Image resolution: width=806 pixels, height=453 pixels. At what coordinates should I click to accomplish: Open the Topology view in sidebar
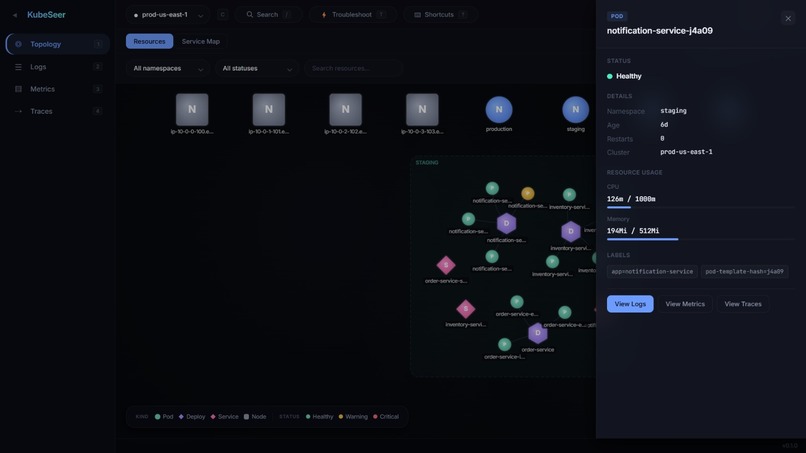58,44
